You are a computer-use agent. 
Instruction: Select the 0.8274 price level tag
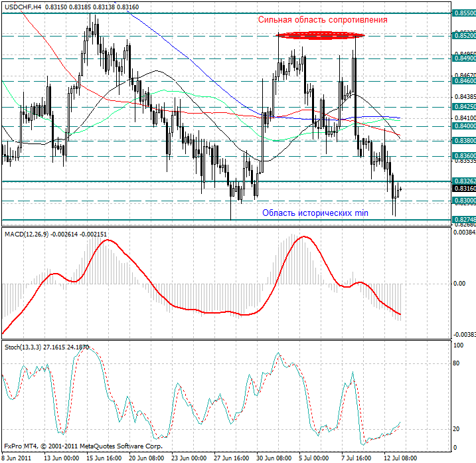click(x=463, y=219)
